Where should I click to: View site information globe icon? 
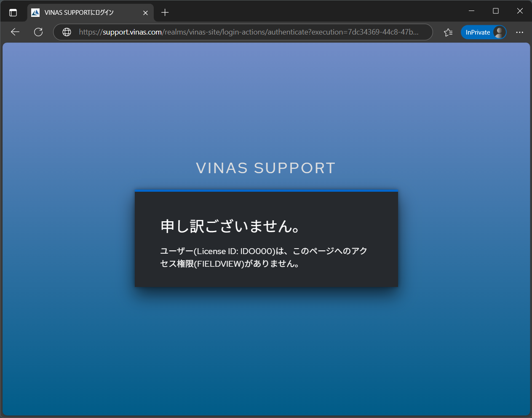(x=67, y=32)
